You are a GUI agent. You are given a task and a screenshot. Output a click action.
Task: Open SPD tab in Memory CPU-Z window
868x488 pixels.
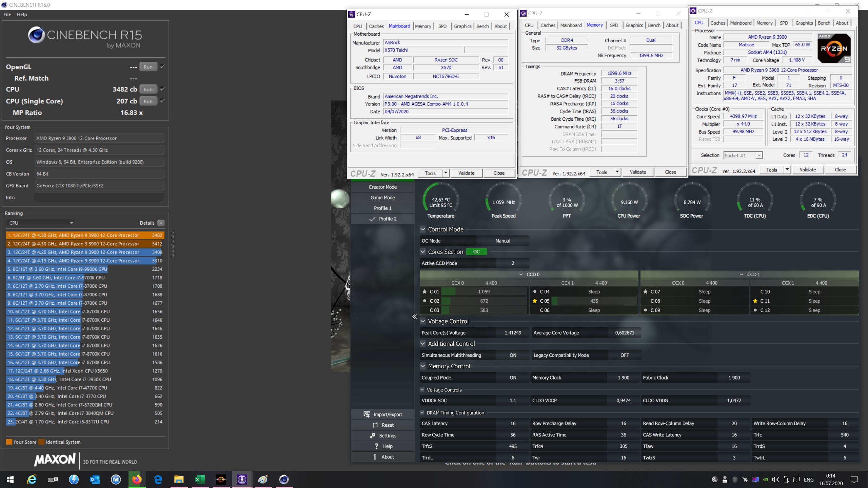(614, 25)
